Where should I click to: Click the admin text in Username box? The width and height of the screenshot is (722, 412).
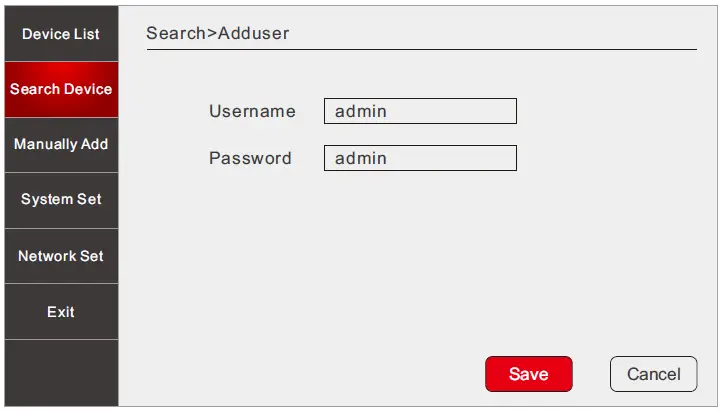(x=361, y=111)
